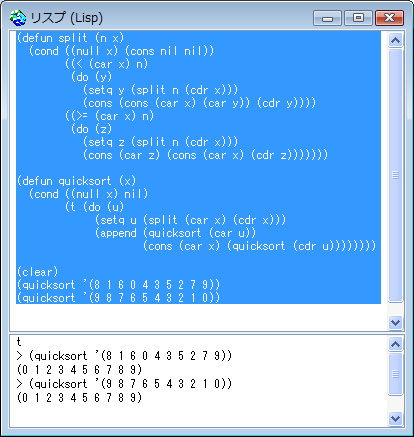Viewport: 414px width, 437px height.
Task: Click the down arrow of output pane scrollbar
Action: 395,418
